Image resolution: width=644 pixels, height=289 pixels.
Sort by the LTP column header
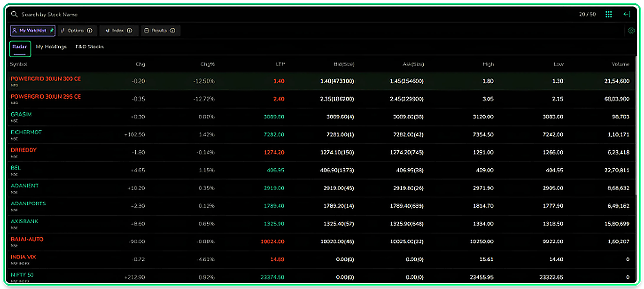point(280,64)
